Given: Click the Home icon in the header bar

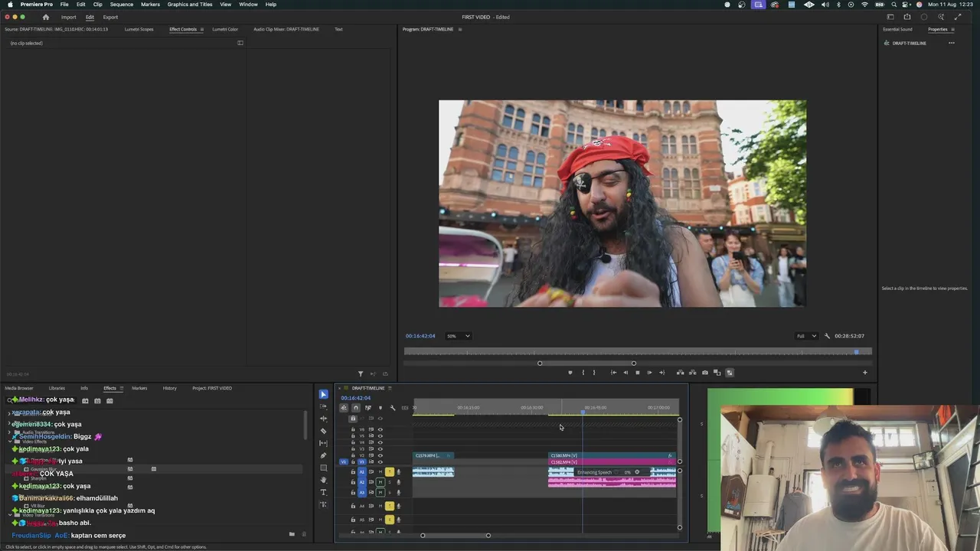Looking at the screenshot, I should 45,17.
